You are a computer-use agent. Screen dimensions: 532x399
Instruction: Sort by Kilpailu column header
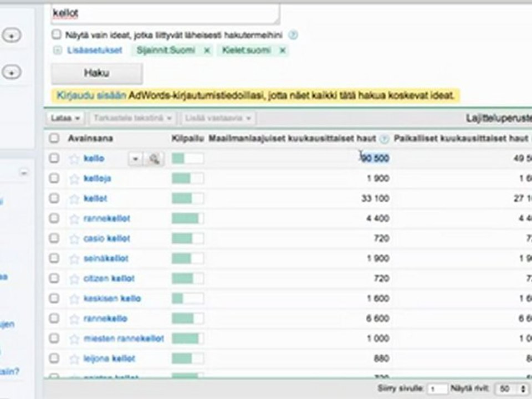(187, 139)
